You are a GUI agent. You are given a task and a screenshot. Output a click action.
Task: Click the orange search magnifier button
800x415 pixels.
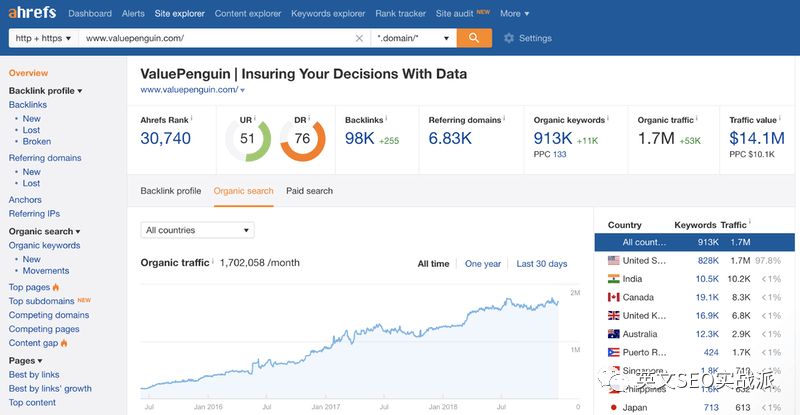coord(474,38)
